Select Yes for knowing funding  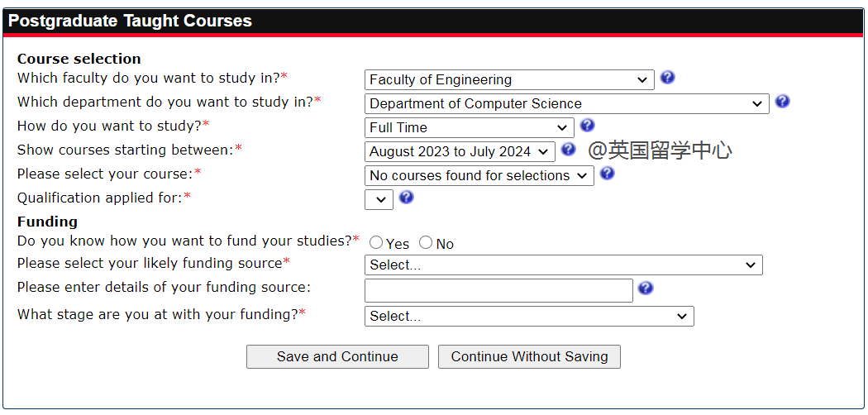coord(377,243)
